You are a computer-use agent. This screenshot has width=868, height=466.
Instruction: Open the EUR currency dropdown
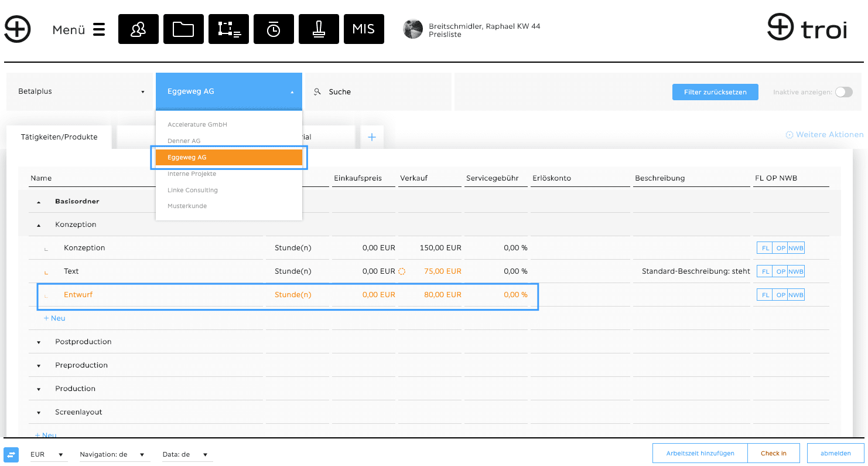48,454
